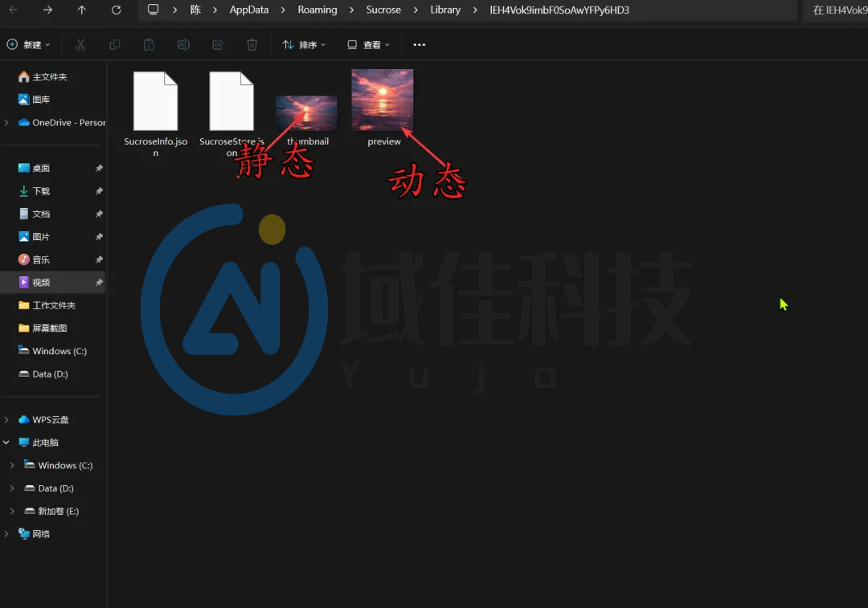
Task: Open 网络 (Network) in sidebar
Action: click(35, 534)
